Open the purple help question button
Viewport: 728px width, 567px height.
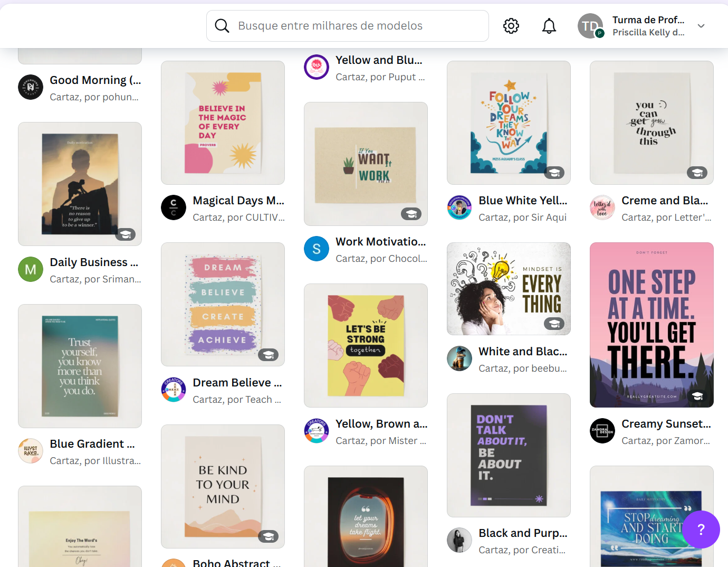click(x=701, y=530)
